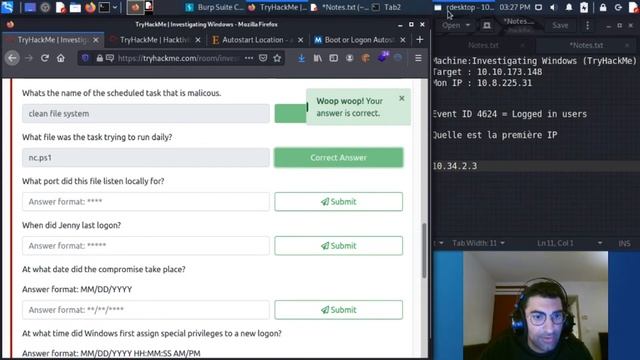Go forward in Firefox
Viewport: 640px width, 360px height.
click(x=29, y=58)
